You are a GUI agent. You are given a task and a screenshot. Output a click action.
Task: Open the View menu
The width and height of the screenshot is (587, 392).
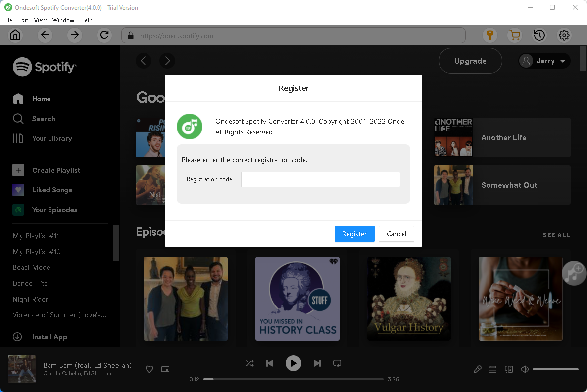point(40,20)
